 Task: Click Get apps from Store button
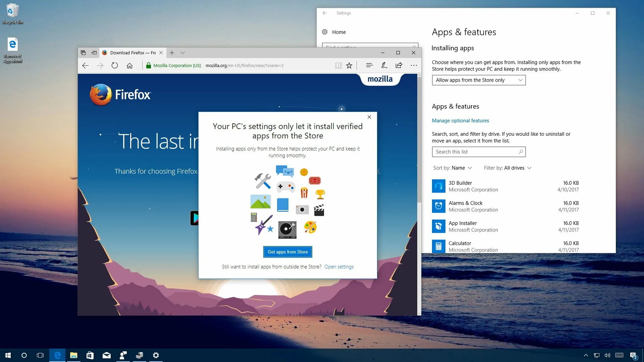(287, 252)
